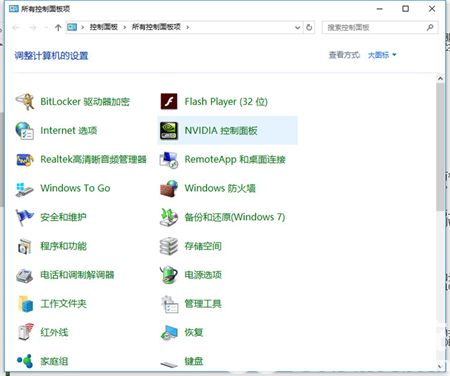Click the search magnifier icon
Screen dimensions: 450x376
[x=430, y=27]
